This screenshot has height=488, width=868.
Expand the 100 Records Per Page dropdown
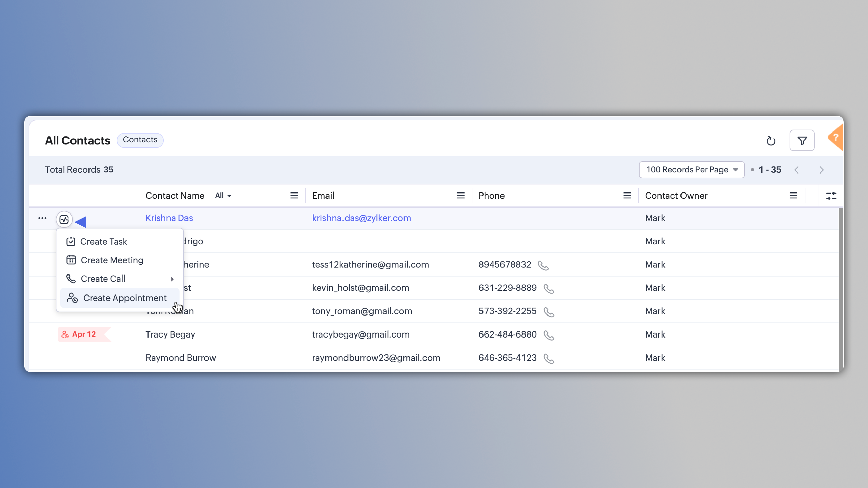pos(692,170)
